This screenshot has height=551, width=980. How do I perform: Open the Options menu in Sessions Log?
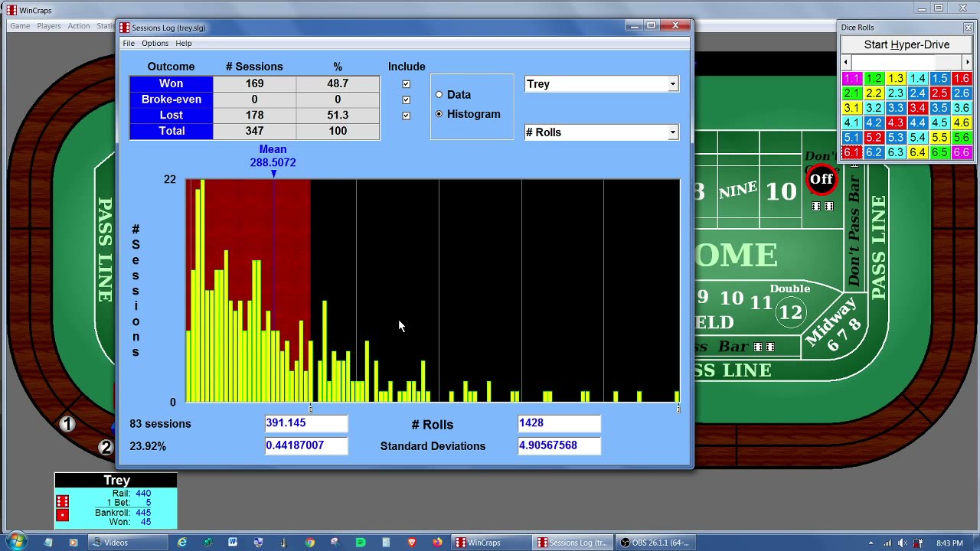point(155,43)
